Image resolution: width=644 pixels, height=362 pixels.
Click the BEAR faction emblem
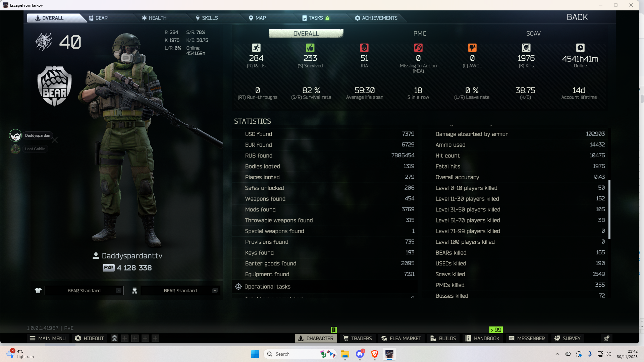tap(54, 86)
